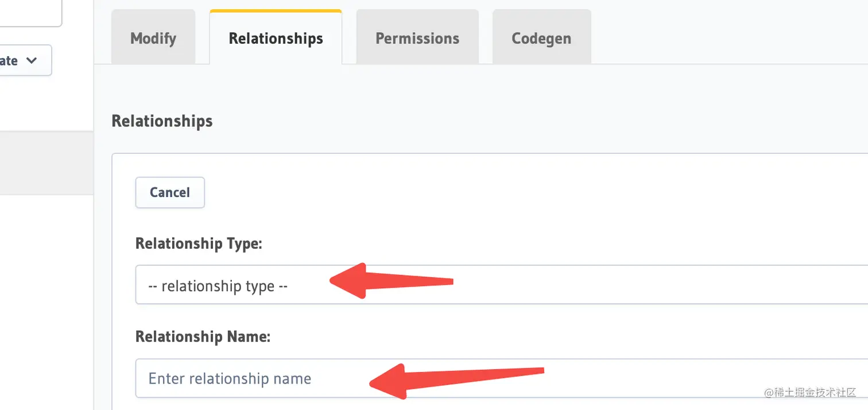
Task: Select the highlighted gray row in left sidebar
Action: 46,163
